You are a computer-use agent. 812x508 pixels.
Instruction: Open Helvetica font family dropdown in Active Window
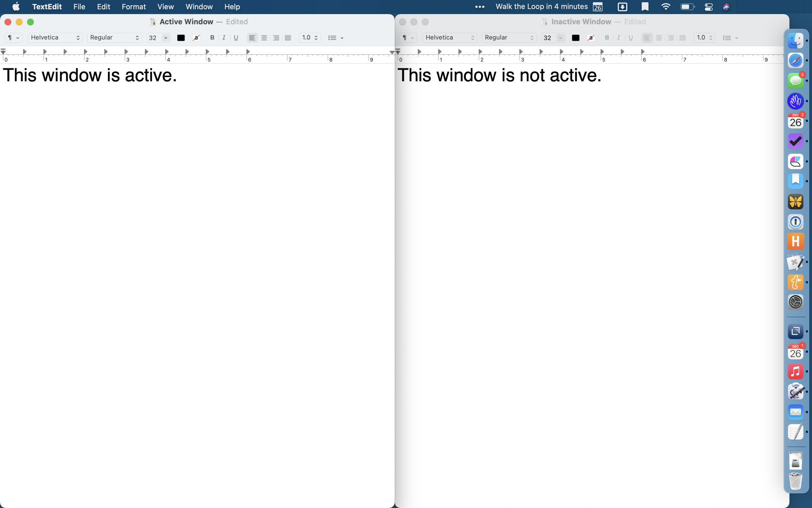tap(55, 38)
